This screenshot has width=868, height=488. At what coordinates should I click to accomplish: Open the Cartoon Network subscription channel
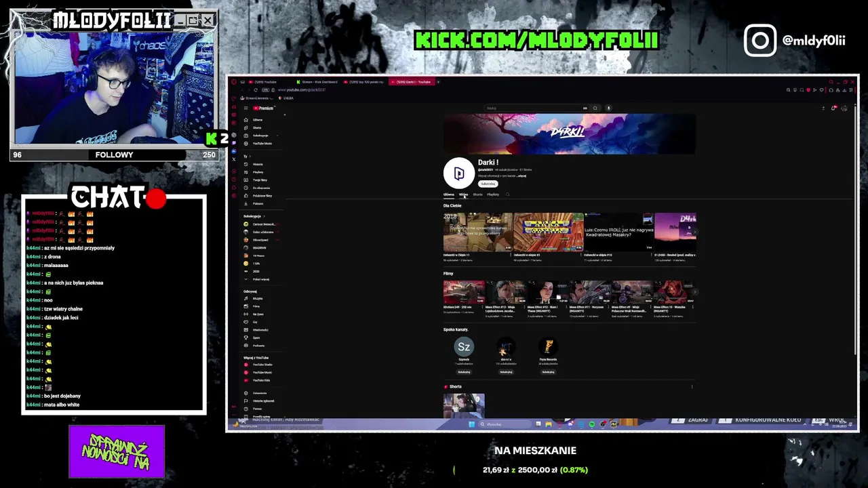(260, 224)
